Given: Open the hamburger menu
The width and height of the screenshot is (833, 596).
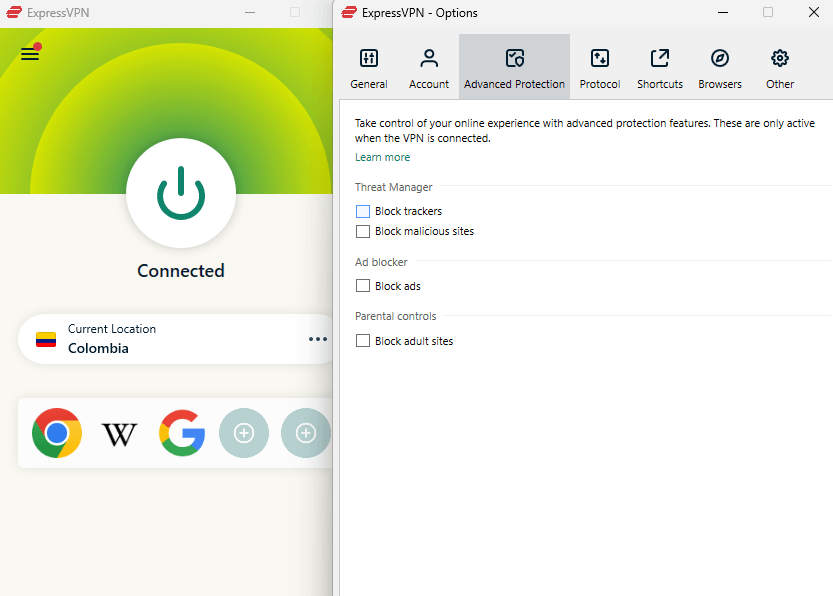Looking at the screenshot, I should click(x=29, y=53).
